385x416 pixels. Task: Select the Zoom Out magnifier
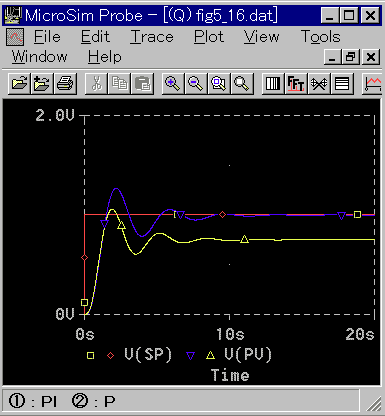click(x=196, y=83)
